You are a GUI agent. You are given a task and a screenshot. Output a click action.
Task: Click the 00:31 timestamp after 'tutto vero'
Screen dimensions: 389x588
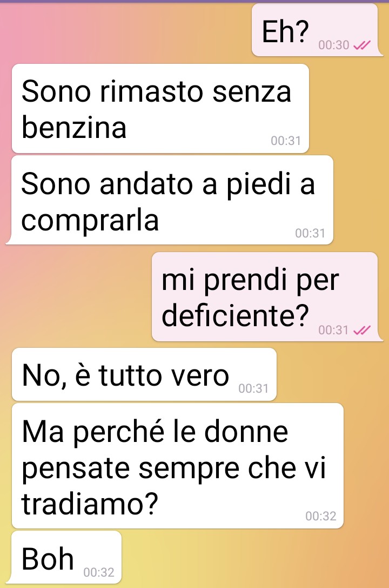tap(253, 388)
